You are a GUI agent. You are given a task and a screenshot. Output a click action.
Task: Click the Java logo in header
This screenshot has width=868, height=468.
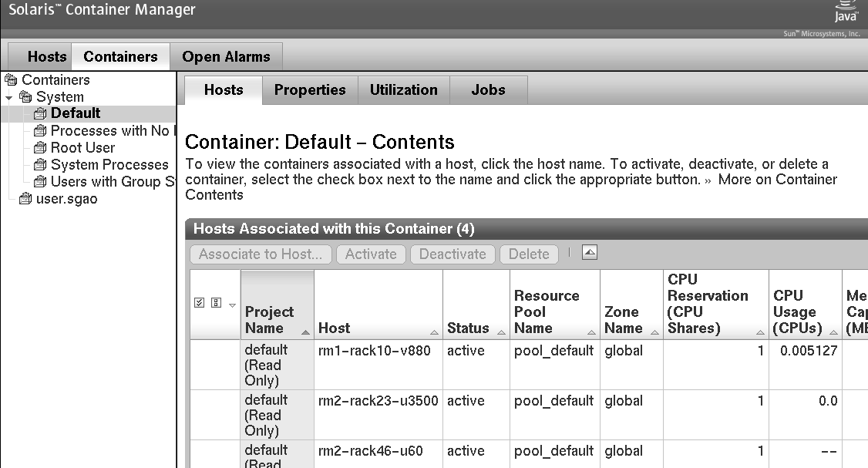846,11
